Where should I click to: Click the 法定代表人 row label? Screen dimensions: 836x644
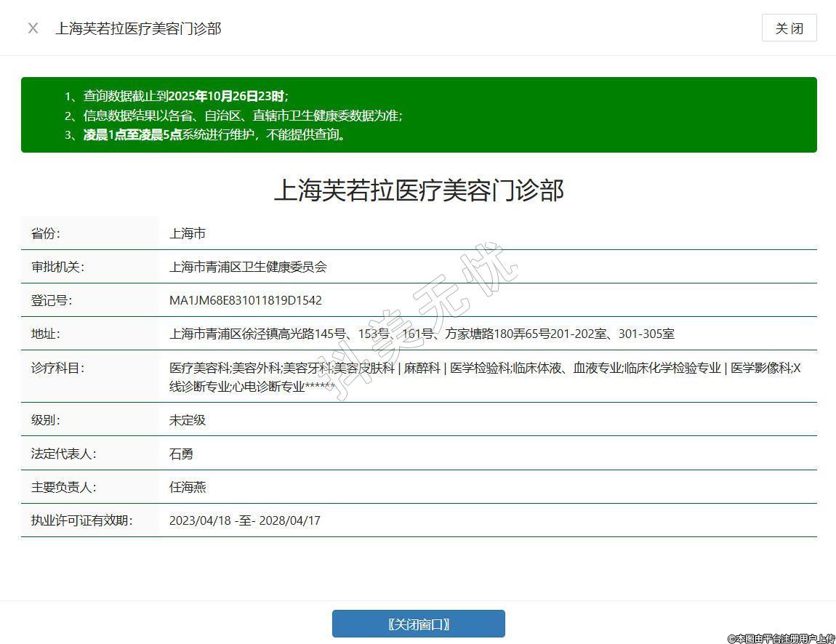tap(63, 454)
